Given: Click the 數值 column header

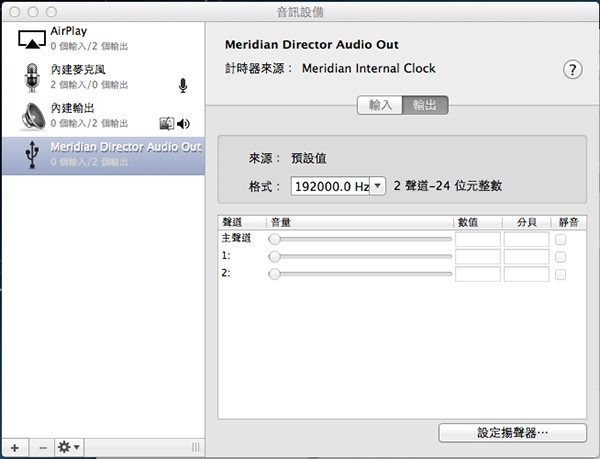Looking at the screenshot, I should (478, 223).
